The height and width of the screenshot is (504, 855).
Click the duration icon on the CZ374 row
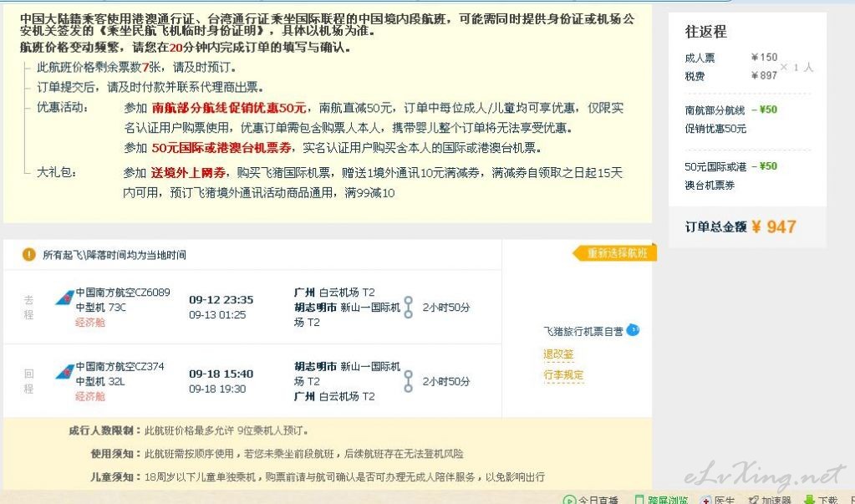pyautogui.click(x=409, y=382)
